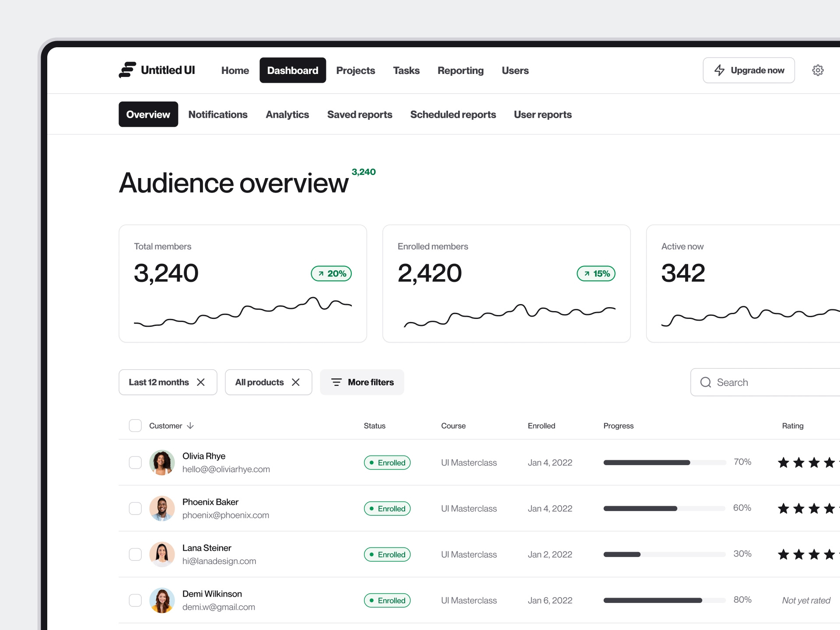Screen dimensions: 840x630
Task: Open the Saved reports tab
Action: click(359, 115)
